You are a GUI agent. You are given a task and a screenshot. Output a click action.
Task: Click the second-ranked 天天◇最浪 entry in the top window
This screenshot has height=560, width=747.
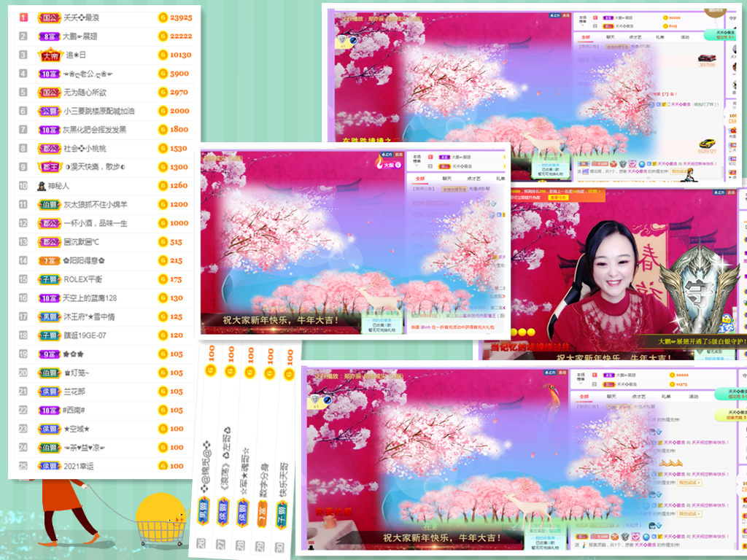pos(618,26)
